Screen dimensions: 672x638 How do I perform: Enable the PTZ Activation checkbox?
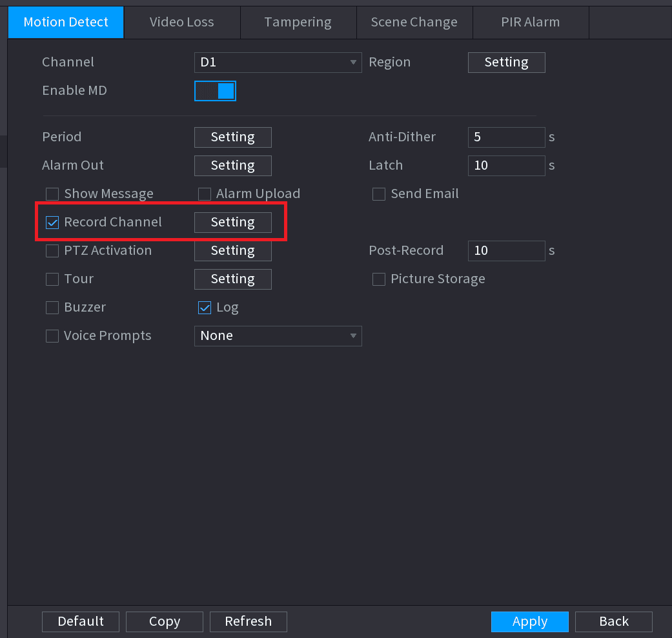tap(52, 250)
